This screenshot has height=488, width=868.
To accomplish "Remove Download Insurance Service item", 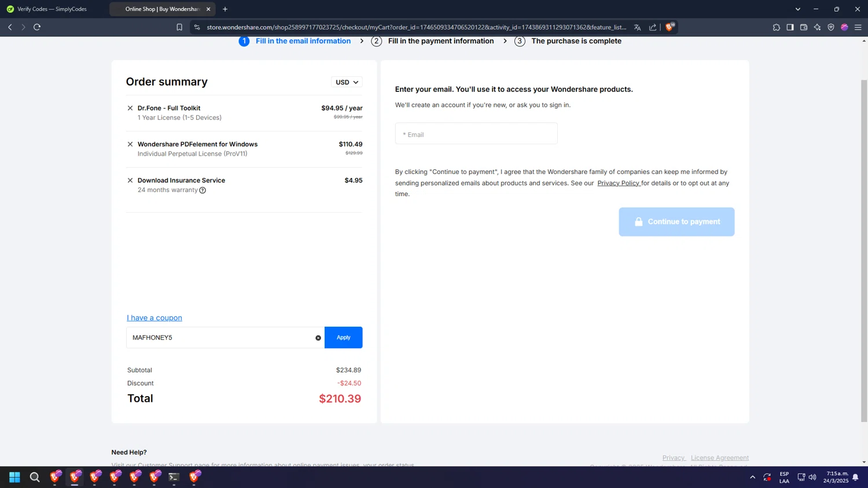I will [x=130, y=180].
